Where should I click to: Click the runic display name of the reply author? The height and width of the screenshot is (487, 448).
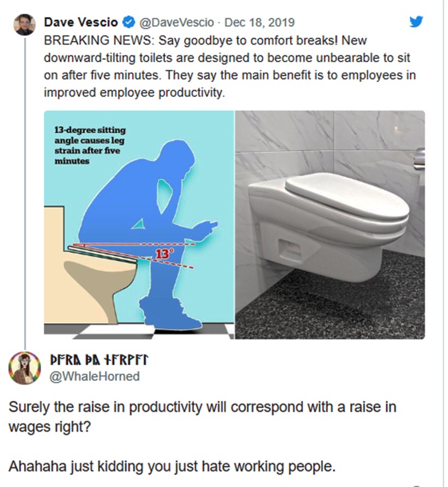[99, 360]
